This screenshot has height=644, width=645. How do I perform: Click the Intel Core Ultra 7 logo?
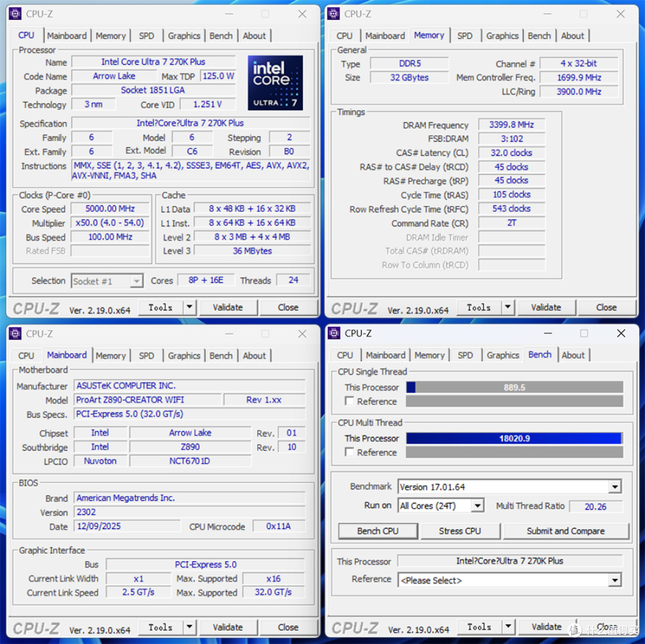[x=275, y=82]
